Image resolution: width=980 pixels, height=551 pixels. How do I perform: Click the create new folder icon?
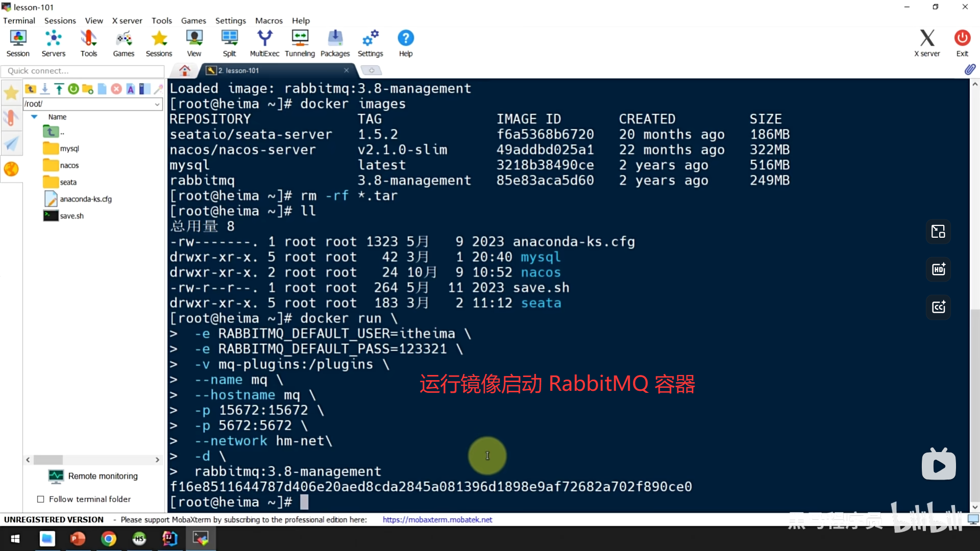[x=88, y=89]
